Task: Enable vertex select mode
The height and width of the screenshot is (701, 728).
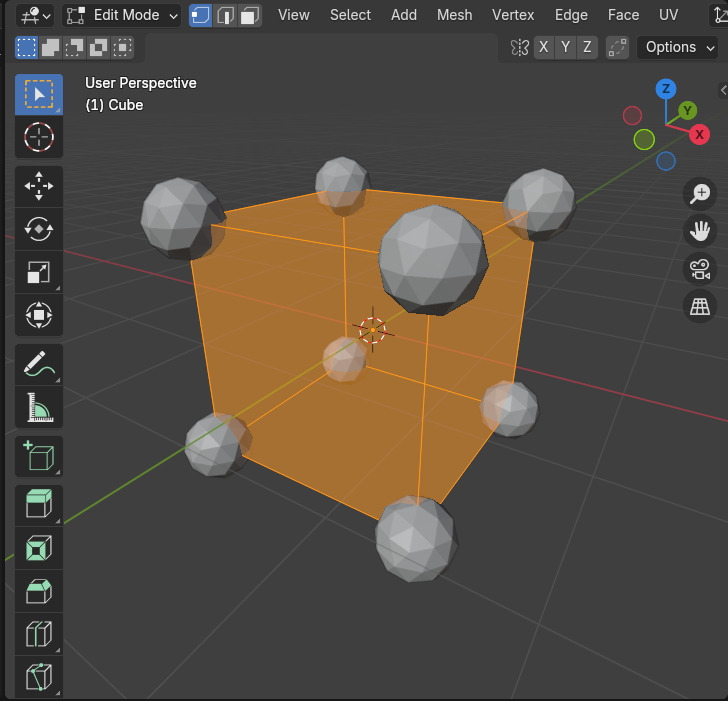Action: click(x=201, y=15)
